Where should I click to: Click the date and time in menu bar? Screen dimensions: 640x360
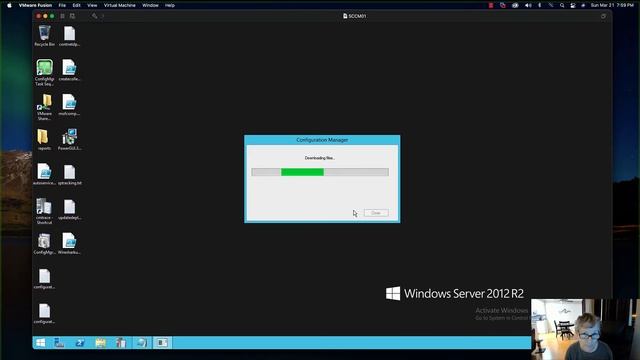pos(612,5)
